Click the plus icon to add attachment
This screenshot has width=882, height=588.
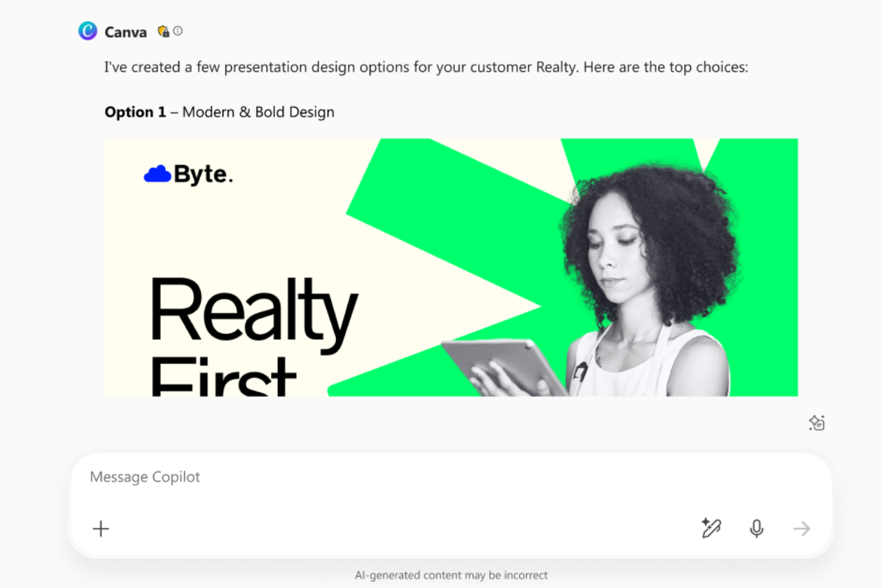pyautogui.click(x=101, y=528)
